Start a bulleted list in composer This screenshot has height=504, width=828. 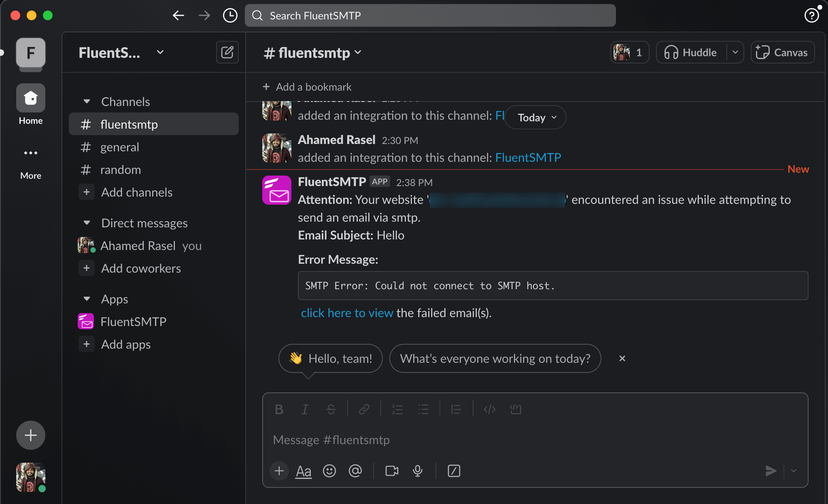pyautogui.click(x=423, y=409)
